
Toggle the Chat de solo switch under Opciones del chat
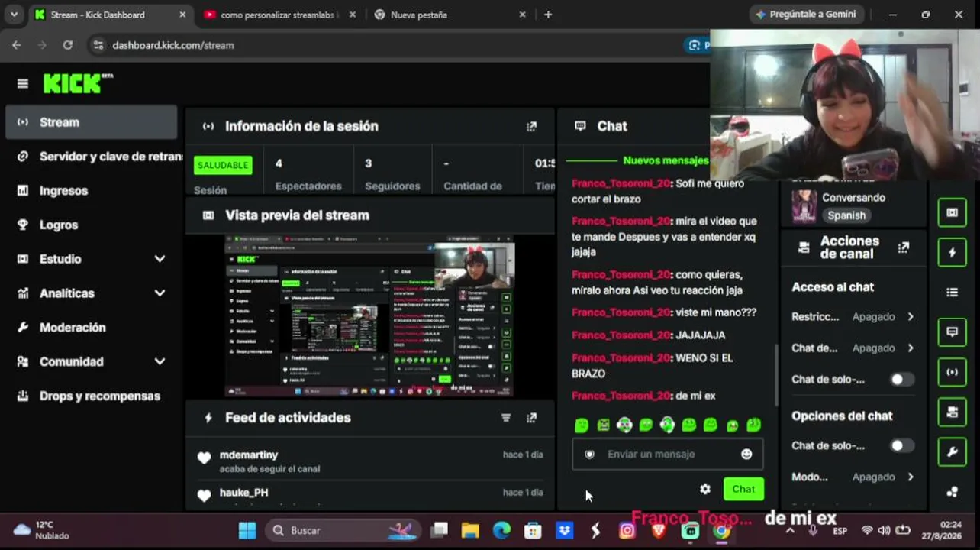click(x=901, y=446)
